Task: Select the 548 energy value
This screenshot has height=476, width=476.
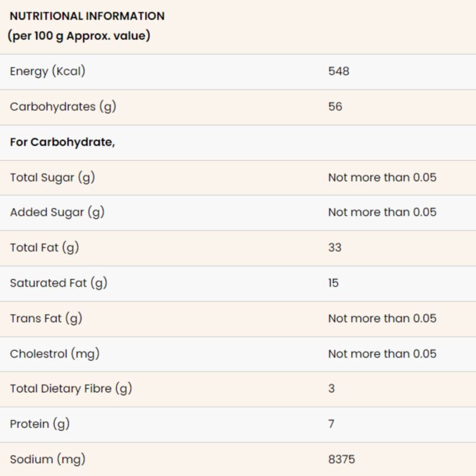Action: coord(339,71)
